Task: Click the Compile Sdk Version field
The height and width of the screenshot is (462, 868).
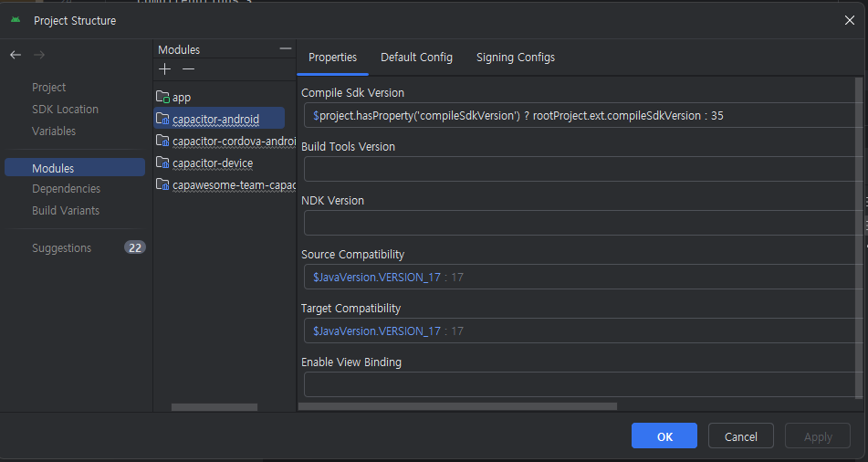Action: tap(583, 115)
